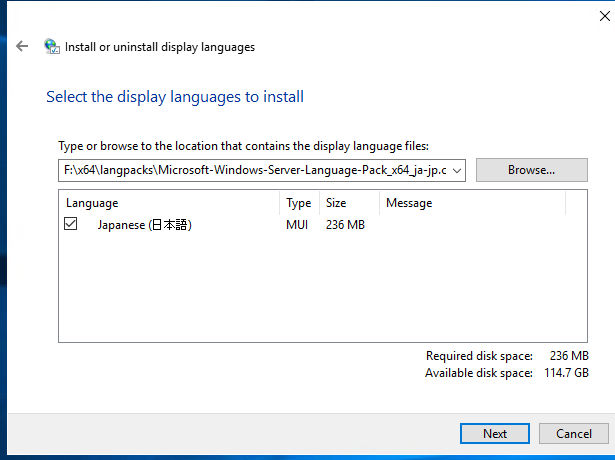Click the 'Install or uninstall display languages' title

160,47
